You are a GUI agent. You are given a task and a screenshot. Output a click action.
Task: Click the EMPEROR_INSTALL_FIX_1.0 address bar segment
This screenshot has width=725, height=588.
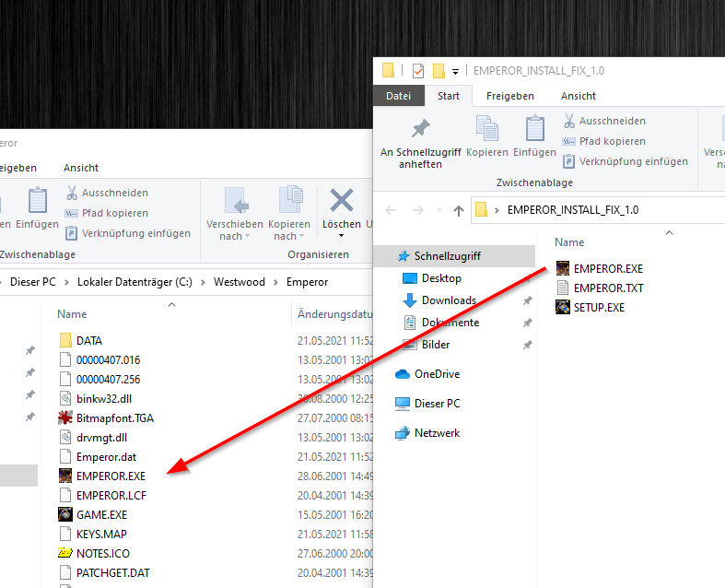point(573,210)
